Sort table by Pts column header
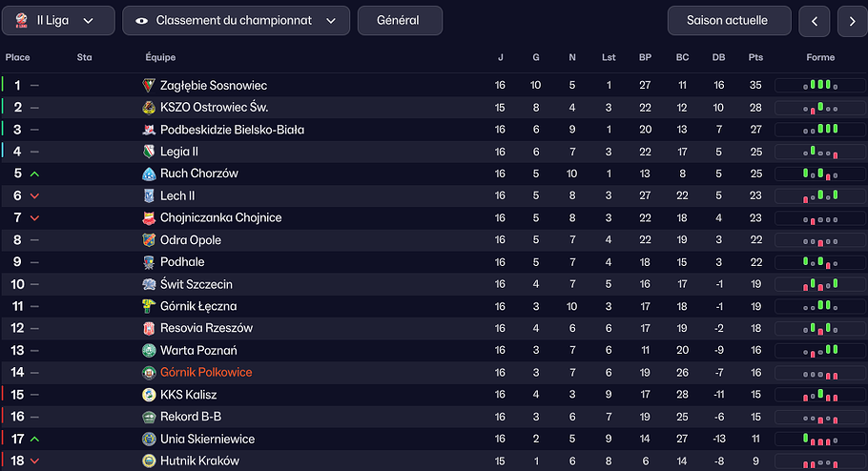 [755, 57]
